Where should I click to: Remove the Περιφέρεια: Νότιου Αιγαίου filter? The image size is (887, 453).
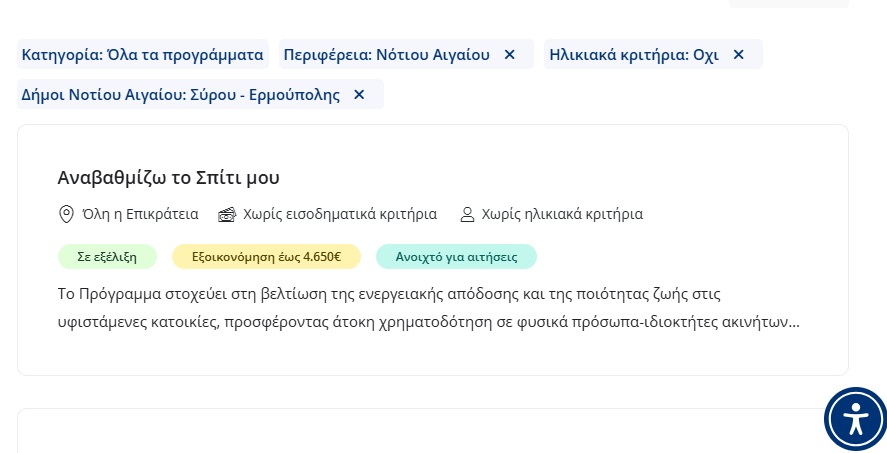coord(509,55)
